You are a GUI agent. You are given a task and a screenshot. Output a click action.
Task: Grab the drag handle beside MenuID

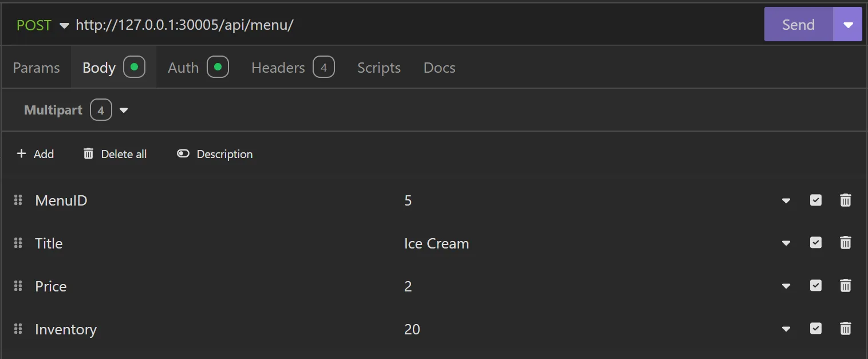pos(18,200)
